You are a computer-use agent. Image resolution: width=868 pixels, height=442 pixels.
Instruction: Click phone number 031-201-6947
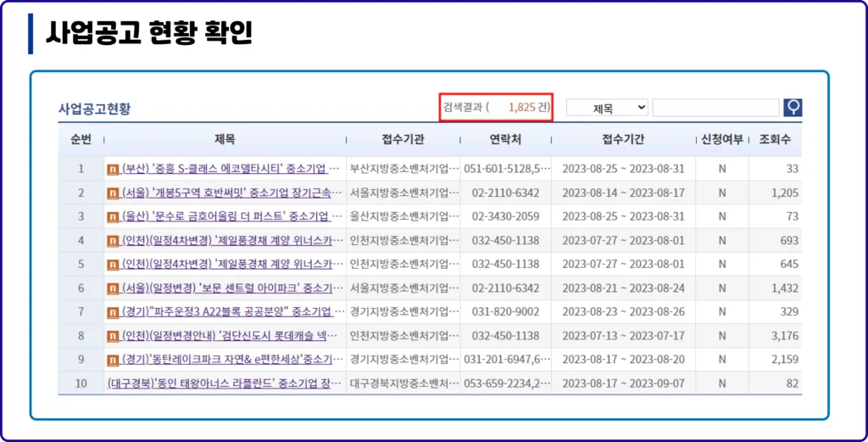click(x=507, y=360)
